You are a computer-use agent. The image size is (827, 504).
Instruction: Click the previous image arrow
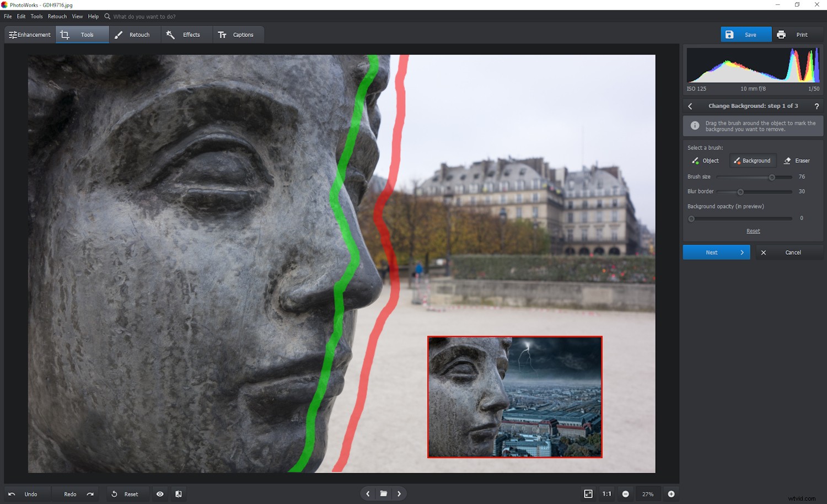tap(367, 493)
